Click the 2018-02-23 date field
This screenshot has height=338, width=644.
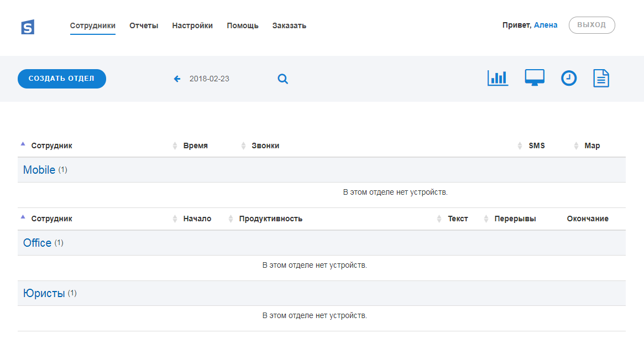[x=210, y=79]
